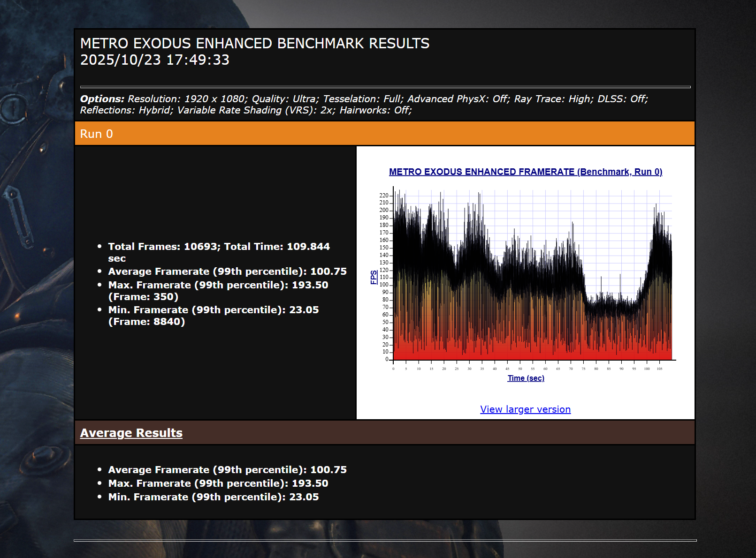Click the Reflections: Hybrid options line

(x=245, y=110)
